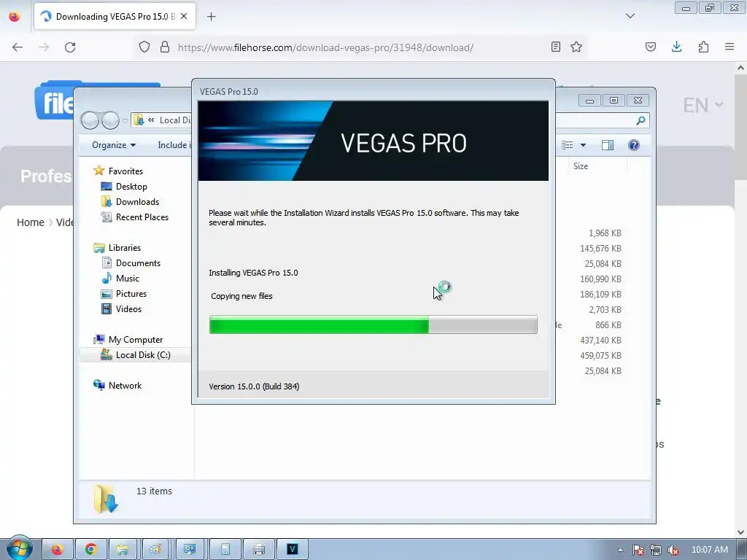The width and height of the screenshot is (747, 560).
Task: Open Chrome from the taskbar
Action: click(90, 550)
